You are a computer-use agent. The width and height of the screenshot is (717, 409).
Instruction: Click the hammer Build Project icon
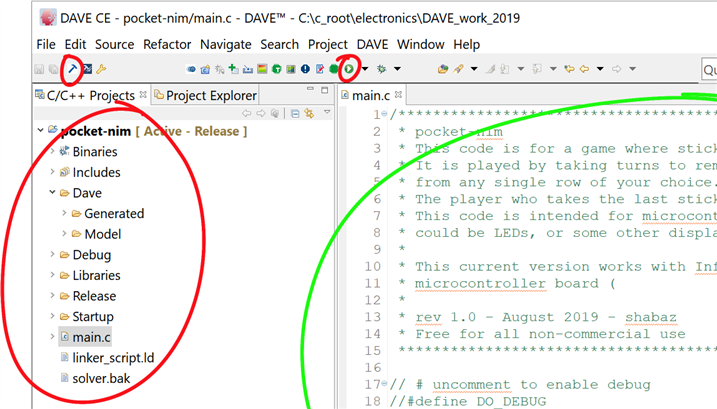72,69
